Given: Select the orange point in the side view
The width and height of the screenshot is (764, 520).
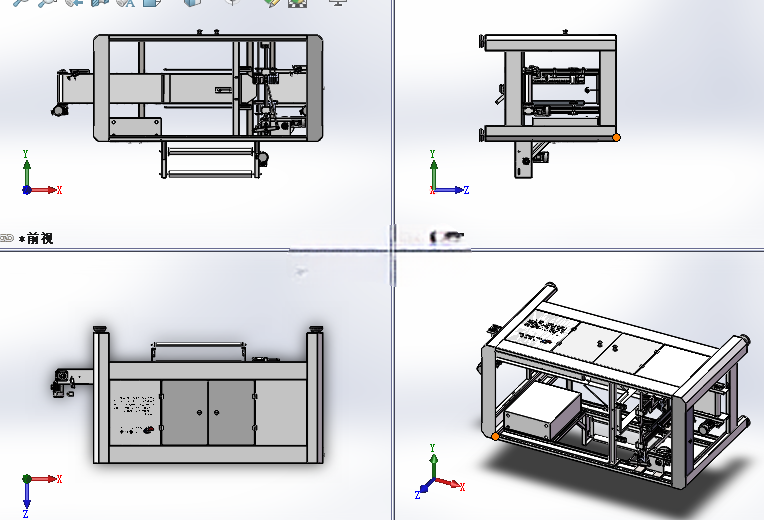Looking at the screenshot, I should (616, 137).
